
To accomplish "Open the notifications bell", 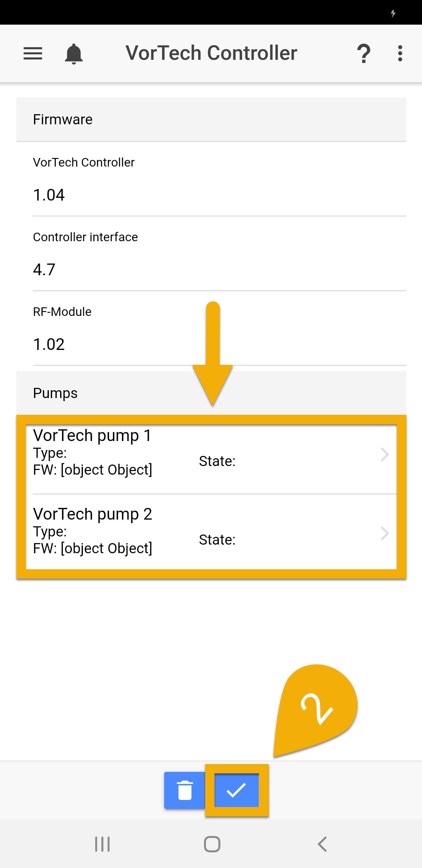I will (x=74, y=53).
